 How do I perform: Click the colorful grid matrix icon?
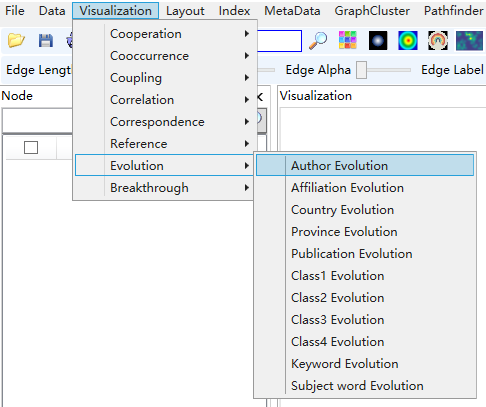tap(348, 40)
